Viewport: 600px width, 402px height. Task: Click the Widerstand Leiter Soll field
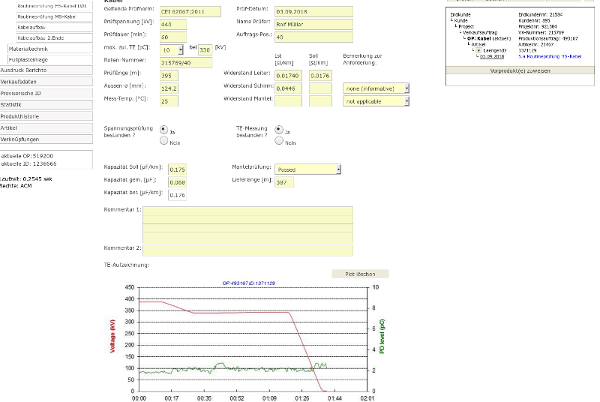coord(320,76)
